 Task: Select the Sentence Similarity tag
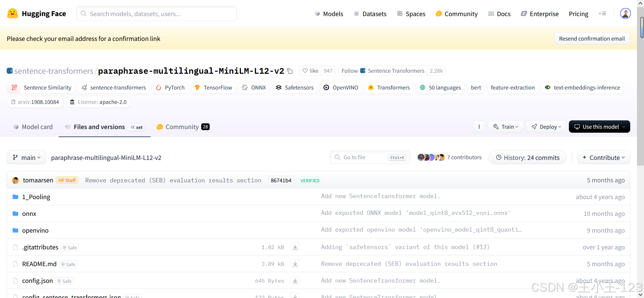point(41,87)
